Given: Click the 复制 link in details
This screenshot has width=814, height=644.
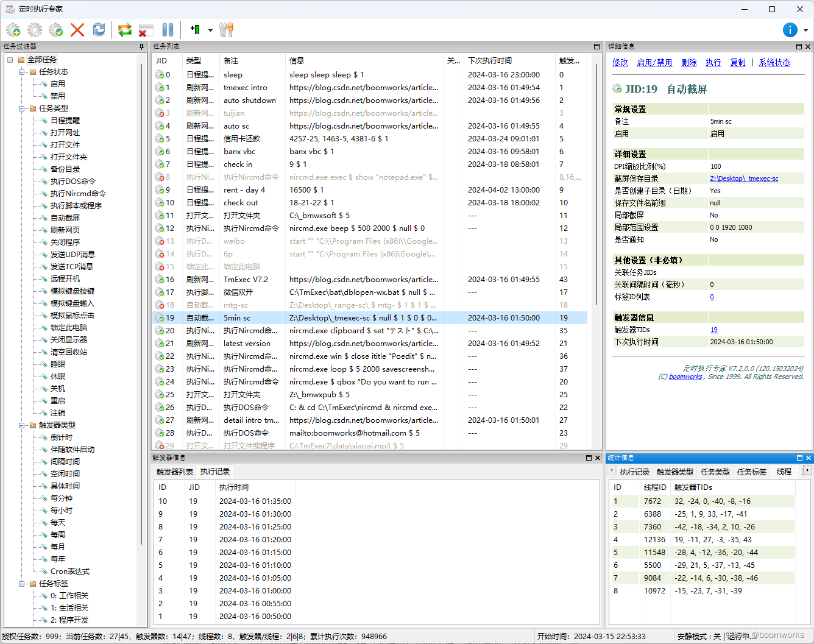Looking at the screenshot, I should tap(738, 63).
